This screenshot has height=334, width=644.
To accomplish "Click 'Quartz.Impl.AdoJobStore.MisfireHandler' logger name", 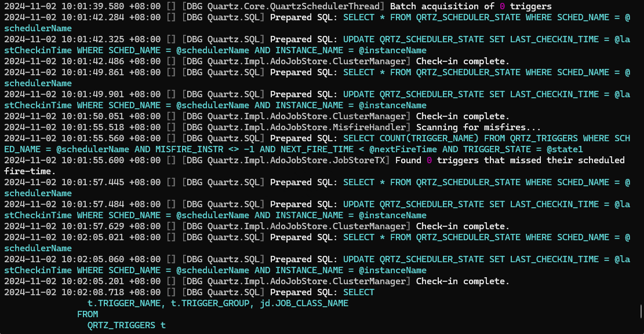I will click(307, 127).
